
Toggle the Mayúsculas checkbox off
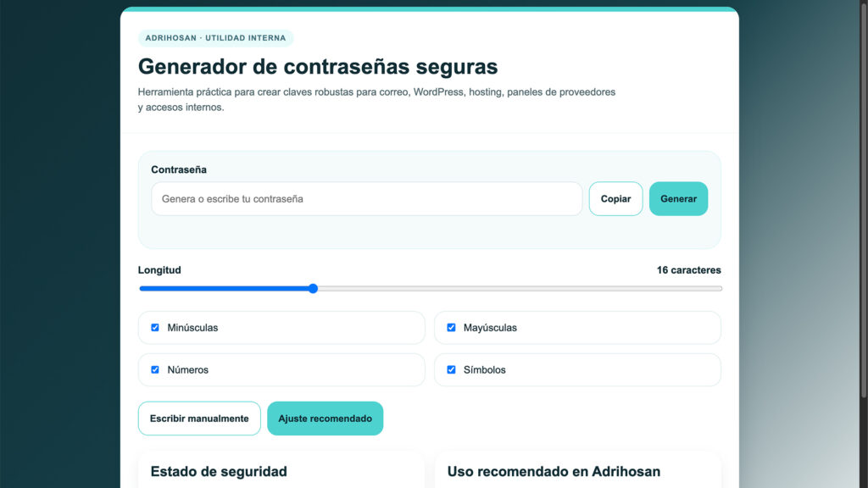click(451, 327)
